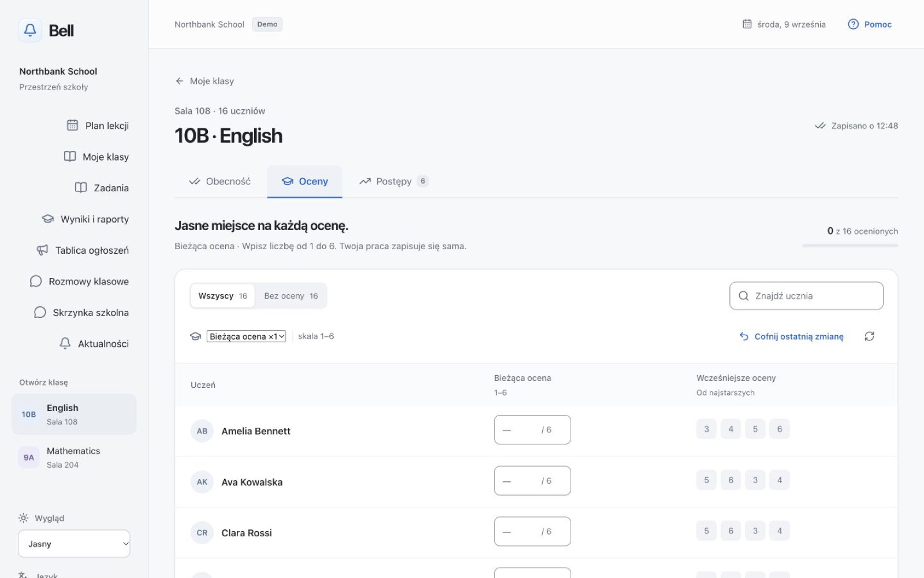
Task: Click the Wygląd sun icon
Action: click(x=23, y=518)
